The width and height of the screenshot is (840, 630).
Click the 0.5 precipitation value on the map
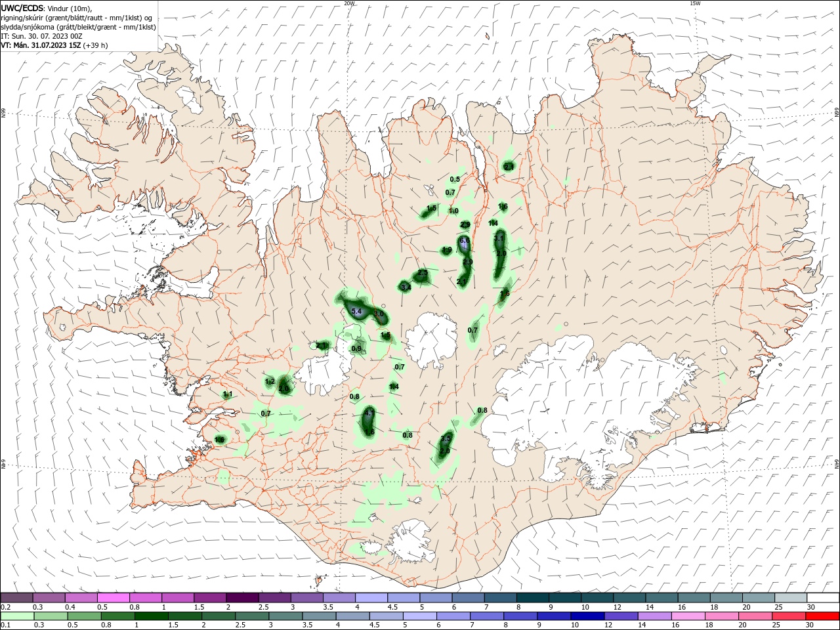(455, 179)
